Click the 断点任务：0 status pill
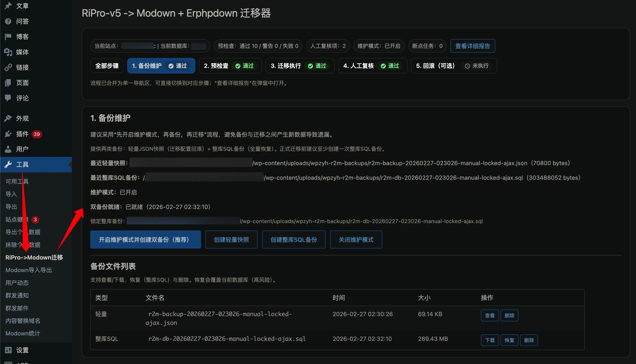Viewport: 636px width, 364px height. (427, 46)
